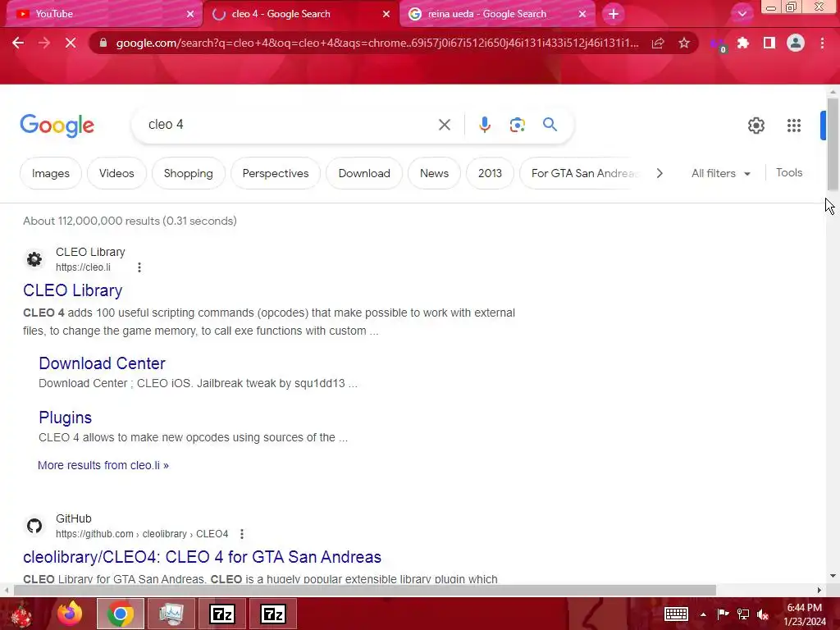Image resolution: width=840 pixels, height=630 pixels.
Task: Apply the Download filter chip
Action: click(363, 173)
